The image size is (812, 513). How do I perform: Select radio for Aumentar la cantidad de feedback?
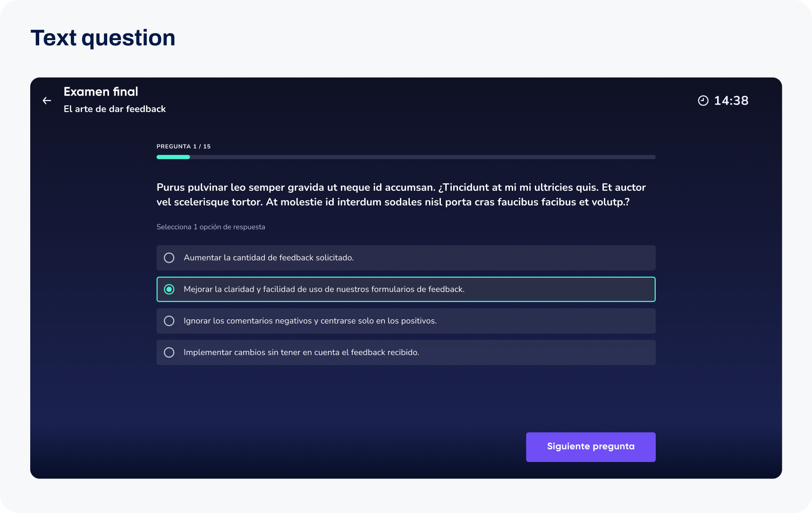169,258
